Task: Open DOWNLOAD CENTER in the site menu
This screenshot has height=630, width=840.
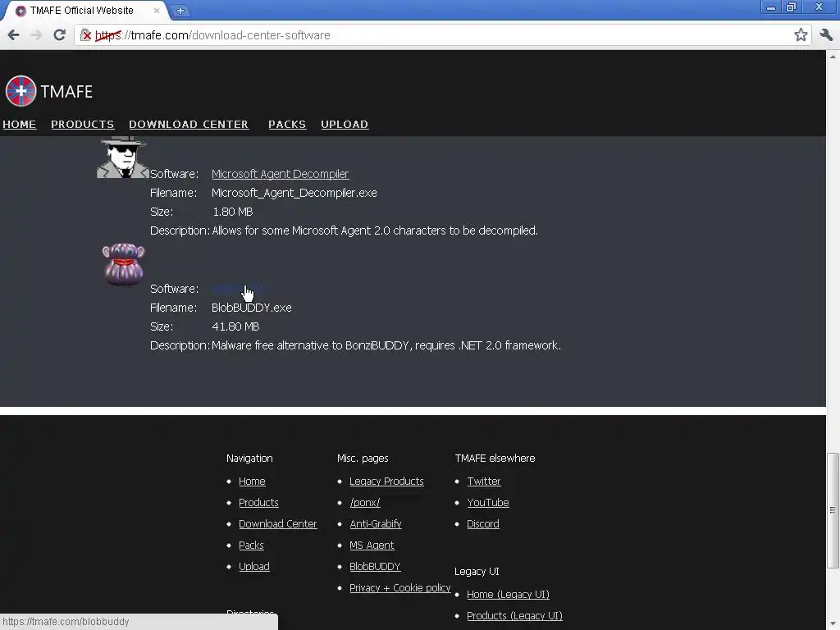Action: tap(189, 125)
